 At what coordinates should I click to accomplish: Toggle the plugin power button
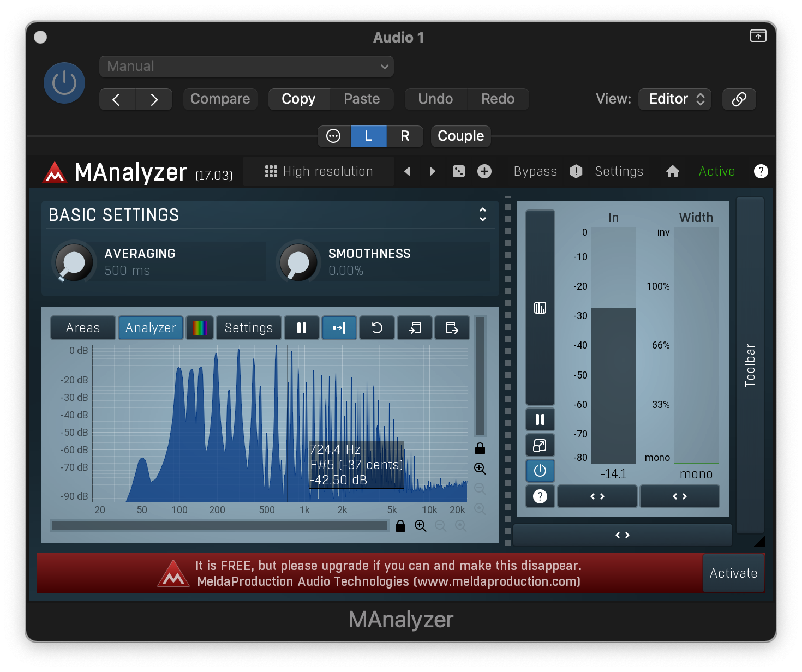pyautogui.click(x=64, y=83)
